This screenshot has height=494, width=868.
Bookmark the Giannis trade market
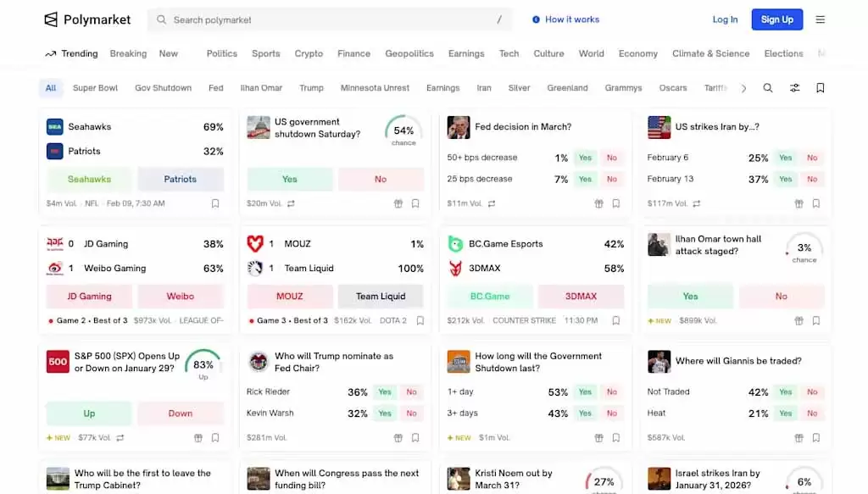816,437
